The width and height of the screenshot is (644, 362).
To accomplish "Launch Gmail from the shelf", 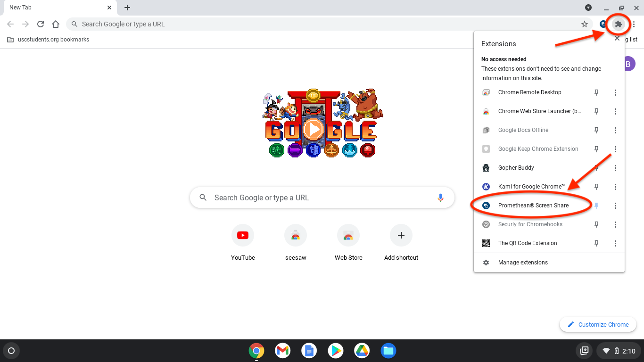I will tap(283, 351).
